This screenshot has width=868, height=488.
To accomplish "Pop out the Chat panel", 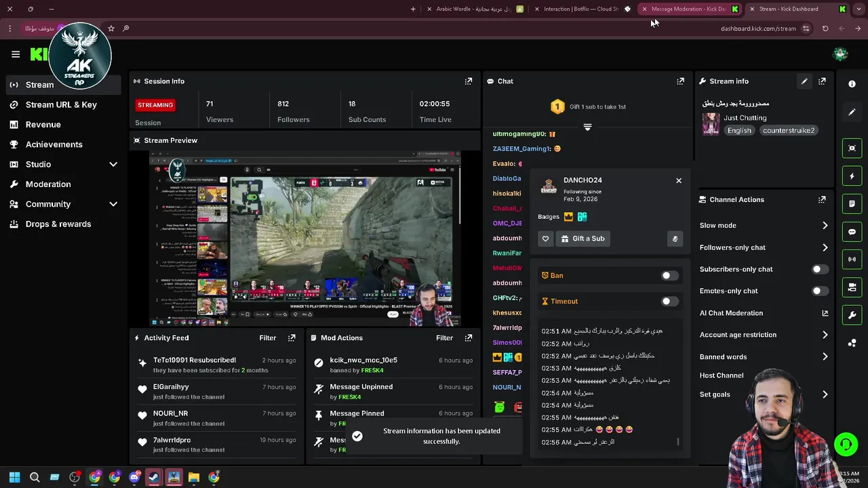I will click(x=680, y=81).
